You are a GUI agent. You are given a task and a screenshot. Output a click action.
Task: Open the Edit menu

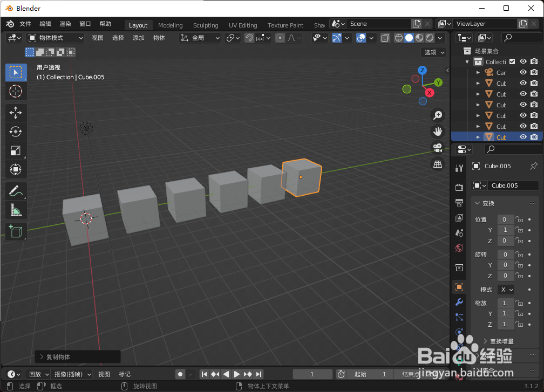coord(45,24)
